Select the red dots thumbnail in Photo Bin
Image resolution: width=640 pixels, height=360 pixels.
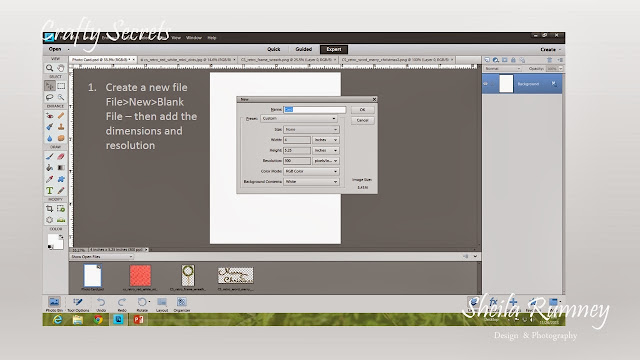(140, 276)
